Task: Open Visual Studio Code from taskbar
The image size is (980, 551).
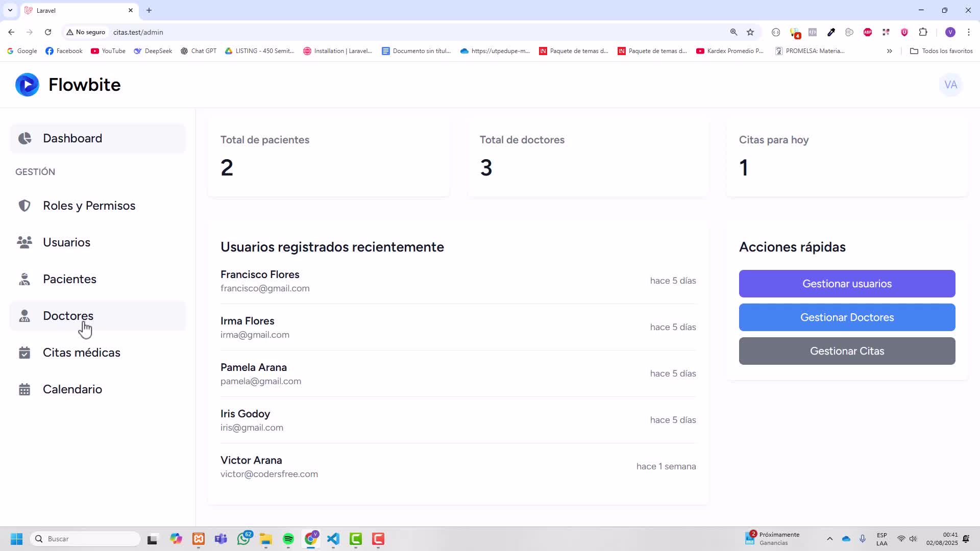Action: point(333,539)
